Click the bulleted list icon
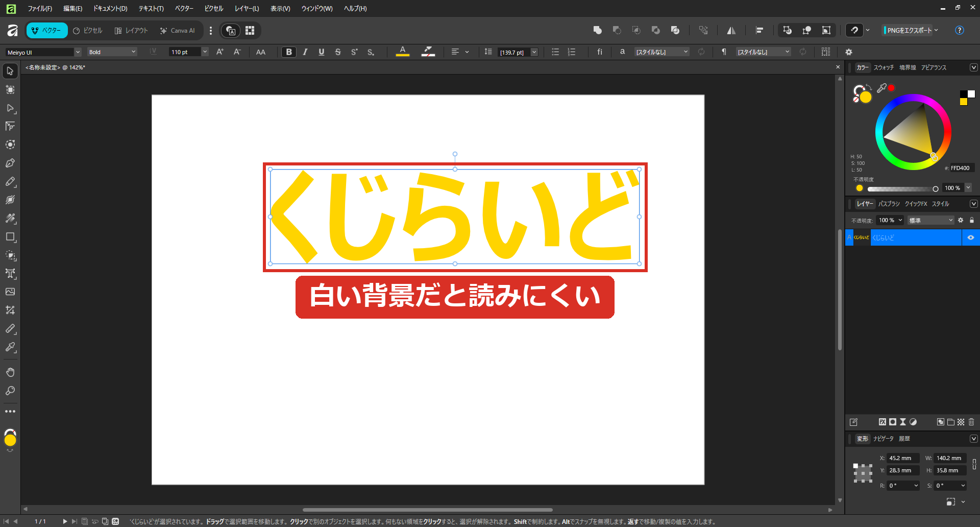Image resolution: width=980 pixels, height=527 pixels. 555,52
